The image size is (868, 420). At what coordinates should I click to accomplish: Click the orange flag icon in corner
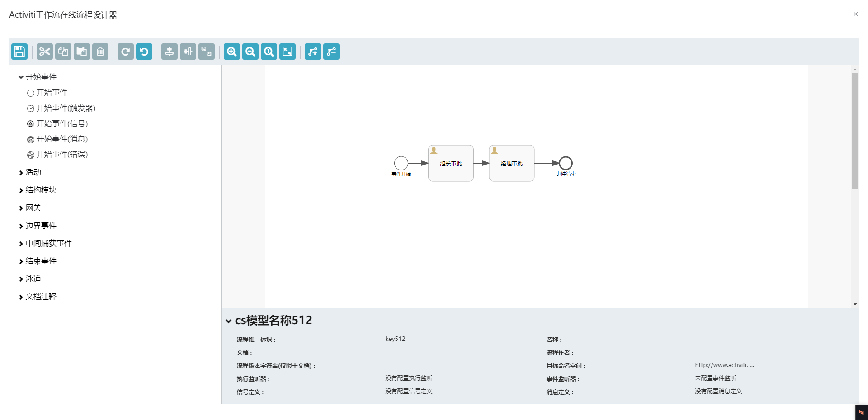861,412
